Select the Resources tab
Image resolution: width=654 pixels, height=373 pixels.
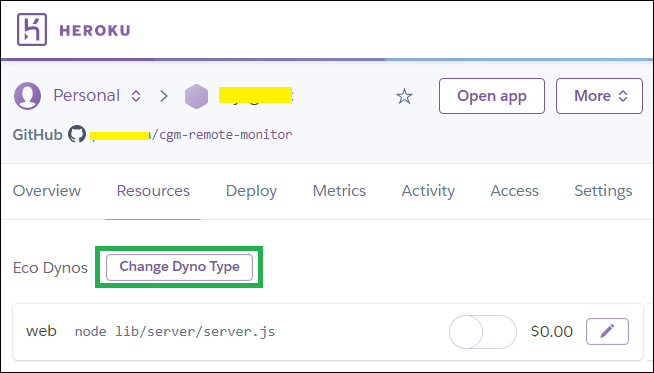coord(153,191)
